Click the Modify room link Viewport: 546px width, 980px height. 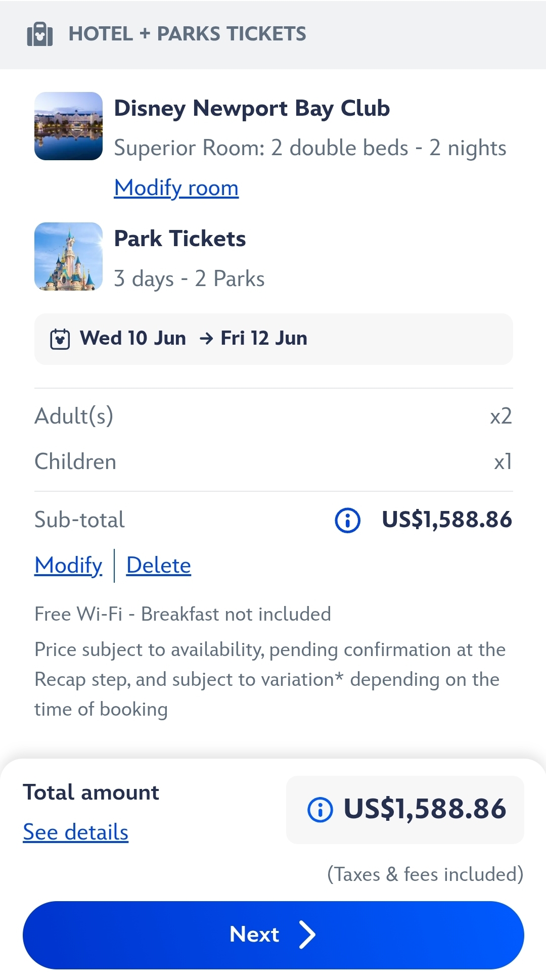[x=176, y=188]
